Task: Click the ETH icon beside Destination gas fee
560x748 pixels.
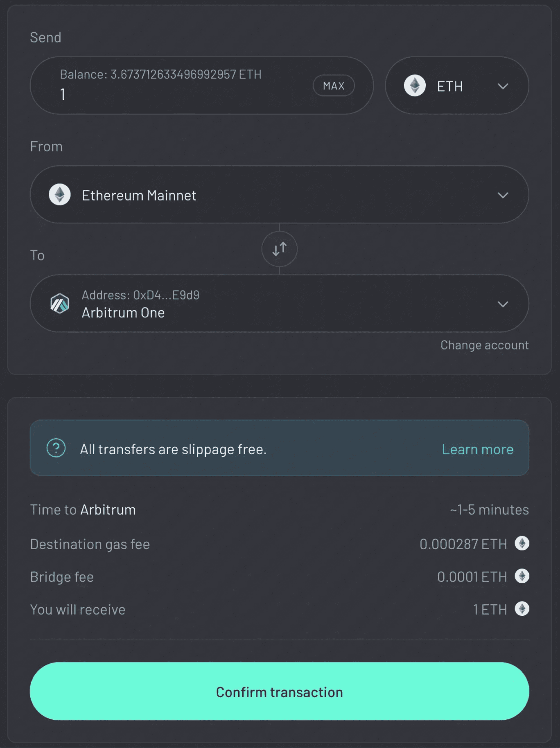Action: pos(522,544)
